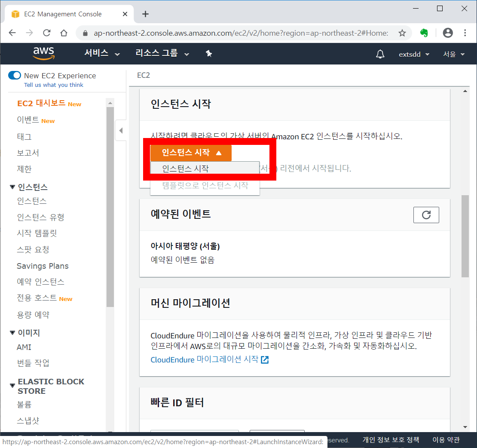
Task: Open 인스턴스 유형 in the sidebar
Action: 40,217
